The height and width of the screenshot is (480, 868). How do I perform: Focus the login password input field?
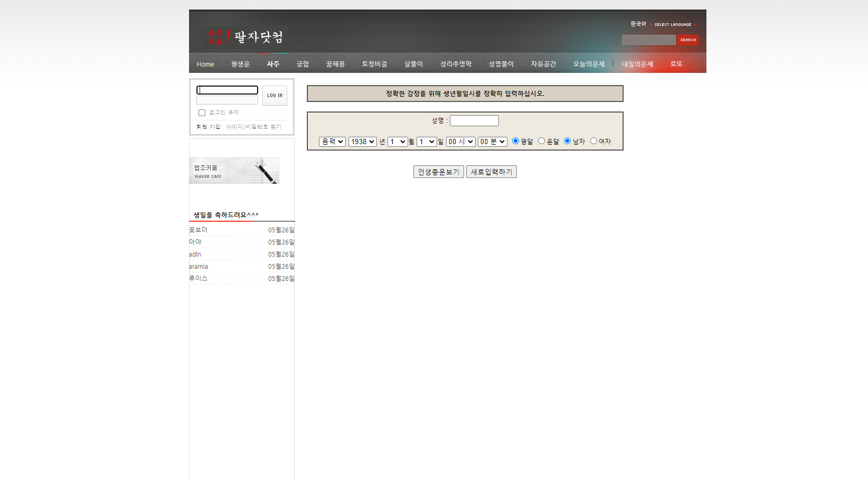coord(227,100)
